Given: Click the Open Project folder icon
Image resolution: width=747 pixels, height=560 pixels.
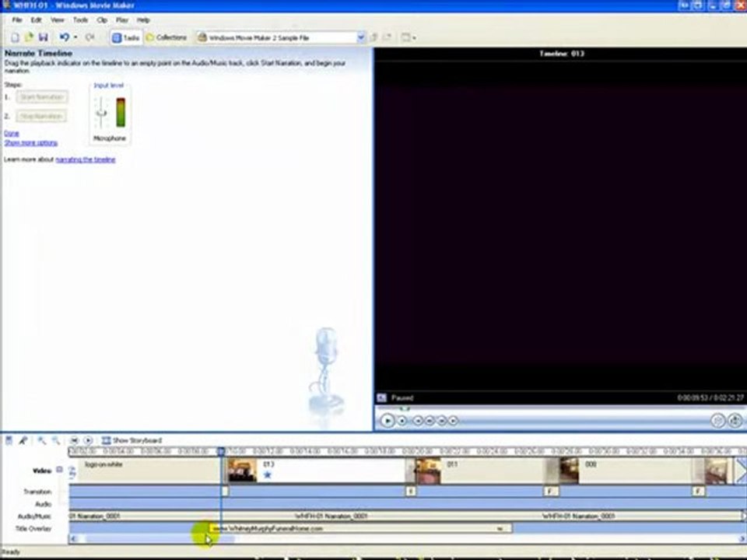Looking at the screenshot, I should click(x=29, y=37).
